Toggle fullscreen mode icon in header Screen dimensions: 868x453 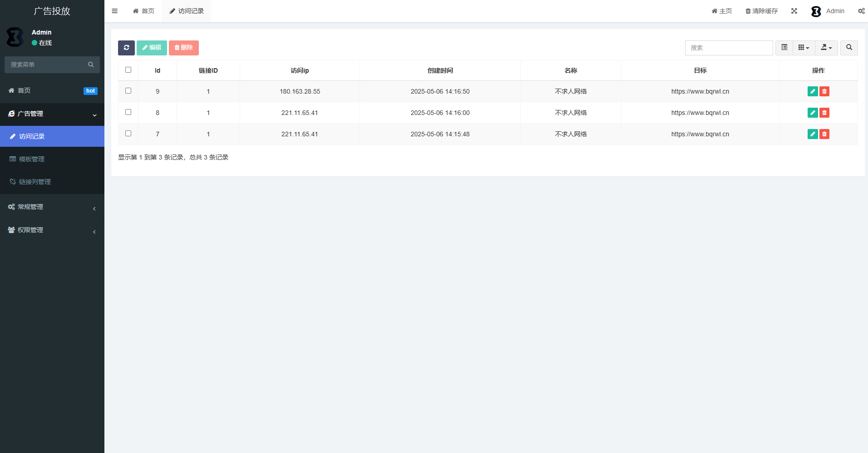click(x=794, y=11)
